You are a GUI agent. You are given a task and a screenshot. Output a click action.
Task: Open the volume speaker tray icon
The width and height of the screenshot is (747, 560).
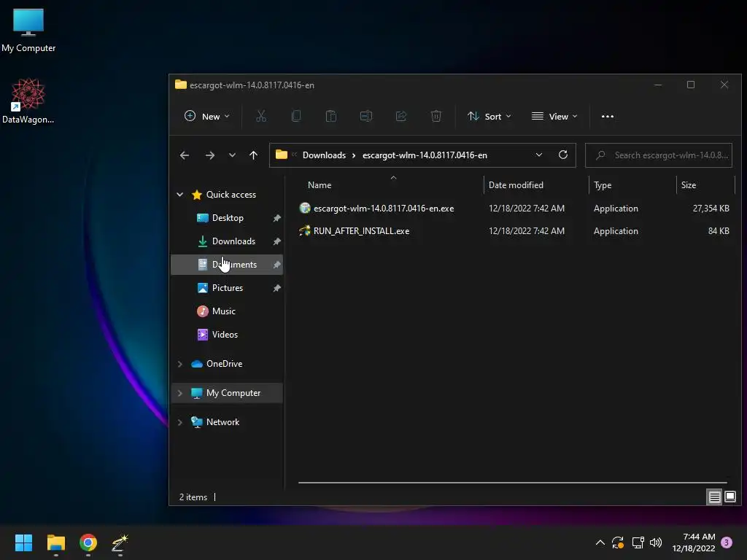tap(656, 542)
